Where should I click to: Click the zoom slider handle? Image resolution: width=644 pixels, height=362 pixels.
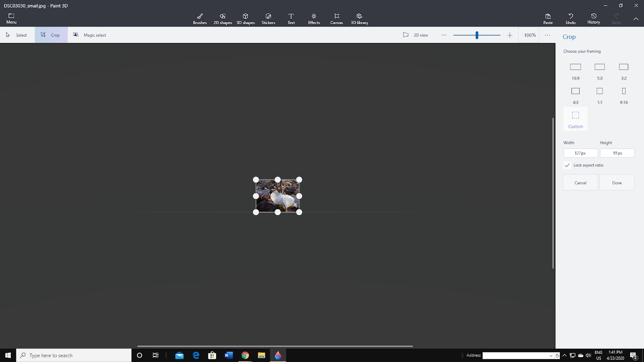pos(477,35)
